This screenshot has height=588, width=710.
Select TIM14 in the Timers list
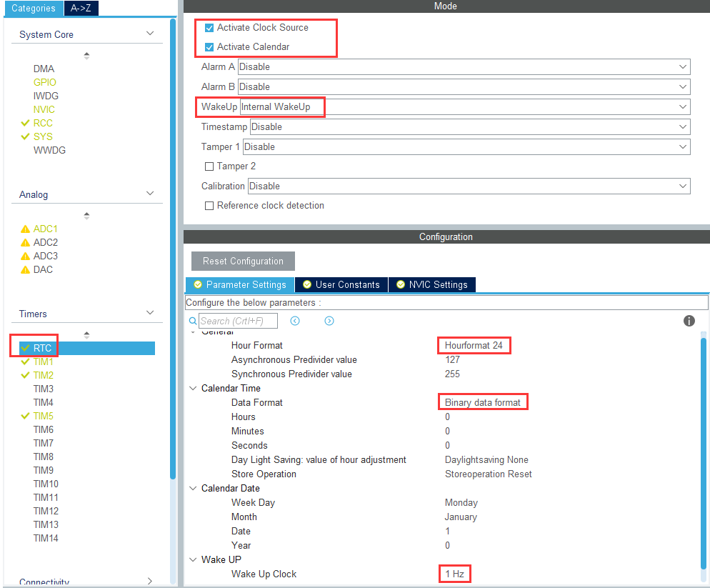[x=46, y=538]
